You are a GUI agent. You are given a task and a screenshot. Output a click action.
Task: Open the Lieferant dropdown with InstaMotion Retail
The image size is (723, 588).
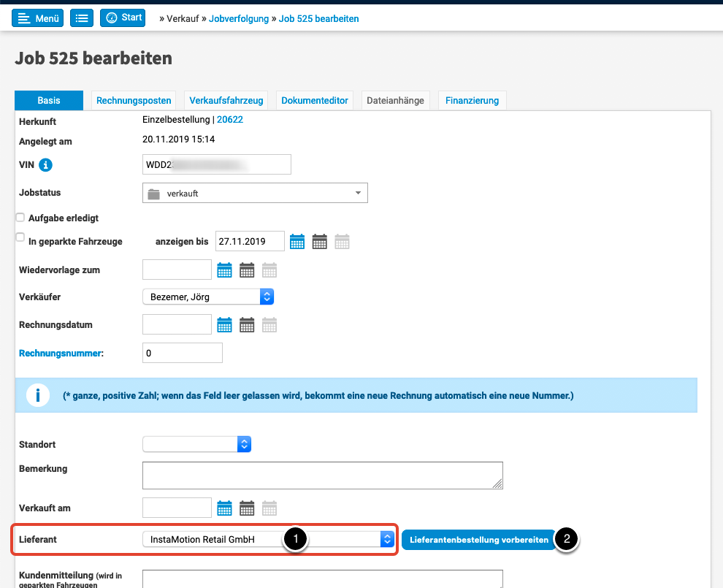(x=268, y=540)
